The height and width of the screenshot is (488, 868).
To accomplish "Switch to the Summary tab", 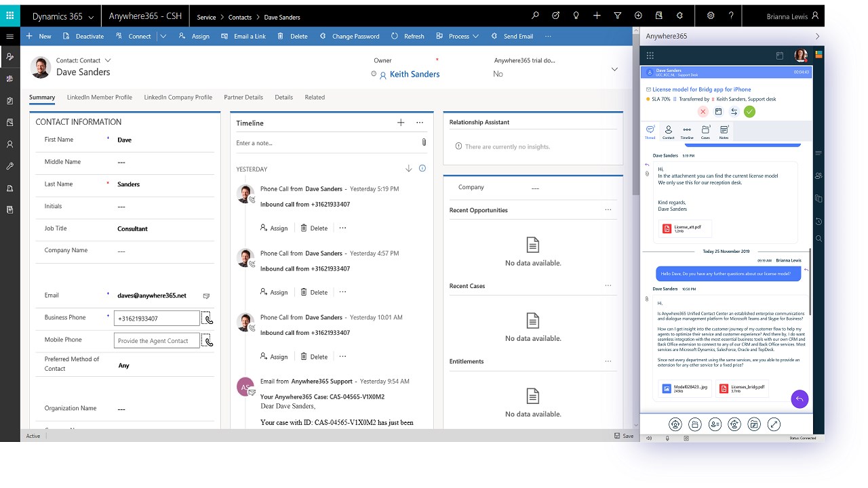I will [42, 98].
